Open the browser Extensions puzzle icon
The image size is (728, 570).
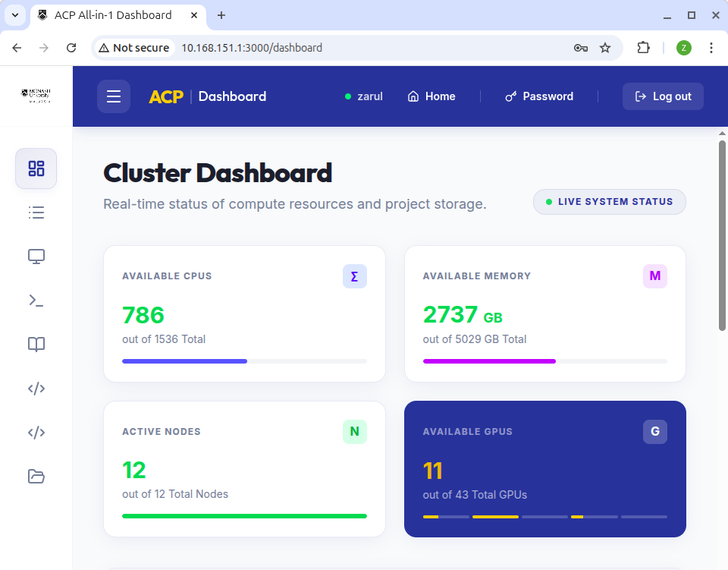point(643,48)
